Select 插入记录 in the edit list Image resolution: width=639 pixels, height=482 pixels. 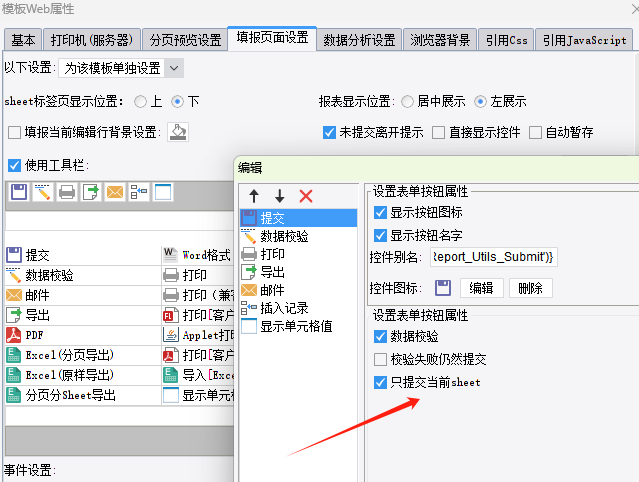pos(284,308)
